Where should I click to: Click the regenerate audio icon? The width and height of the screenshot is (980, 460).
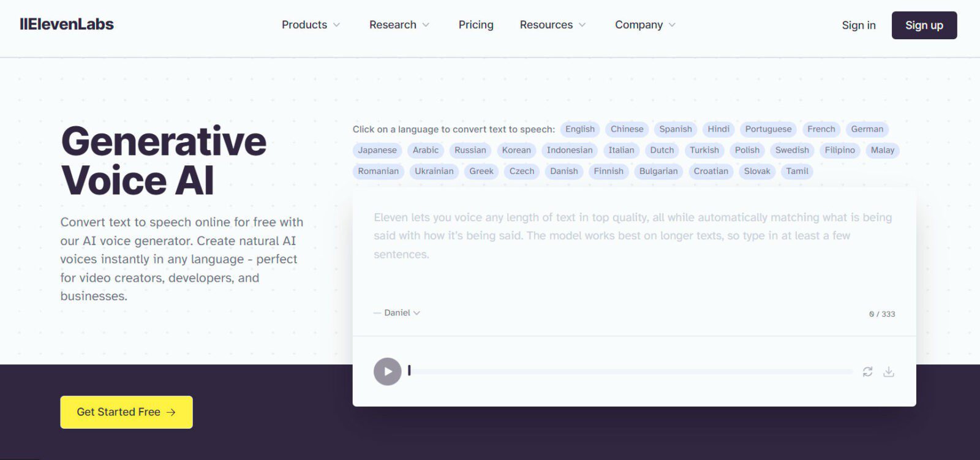(x=867, y=371)
